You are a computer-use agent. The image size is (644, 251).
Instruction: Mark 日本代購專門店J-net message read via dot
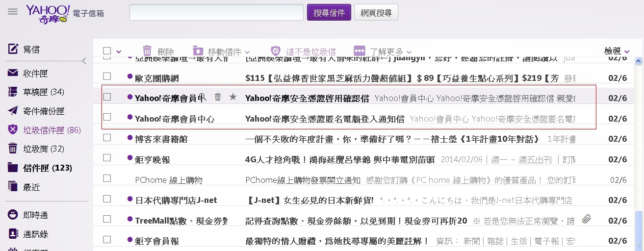pyautogui.click(x=130, y=199)
